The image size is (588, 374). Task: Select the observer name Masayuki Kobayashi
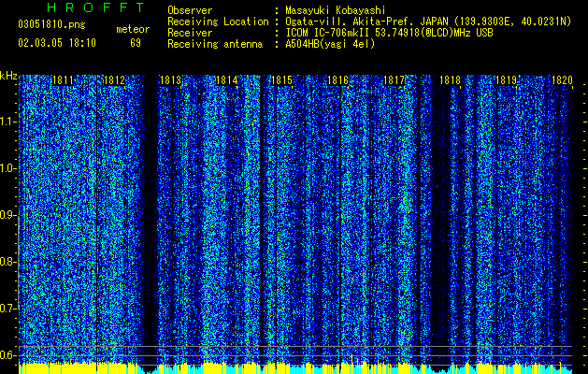(336, 10)
